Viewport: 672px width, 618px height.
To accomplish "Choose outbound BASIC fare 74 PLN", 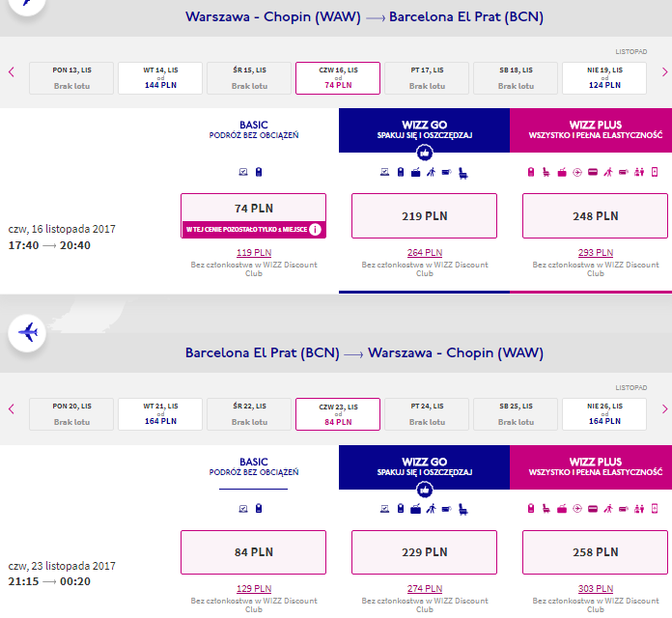I will point(253,215).
